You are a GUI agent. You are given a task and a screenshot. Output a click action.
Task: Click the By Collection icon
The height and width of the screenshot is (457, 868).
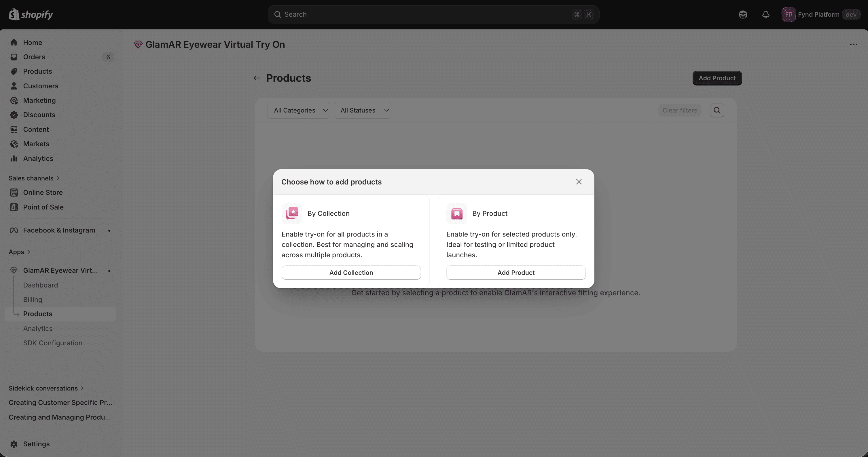[292, 214]
